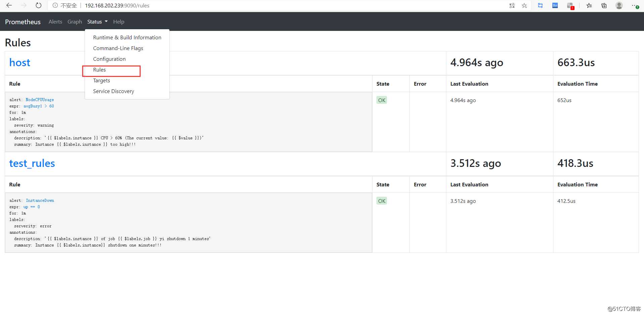Click the NodeCPUUsage alert link

[40, 100]
